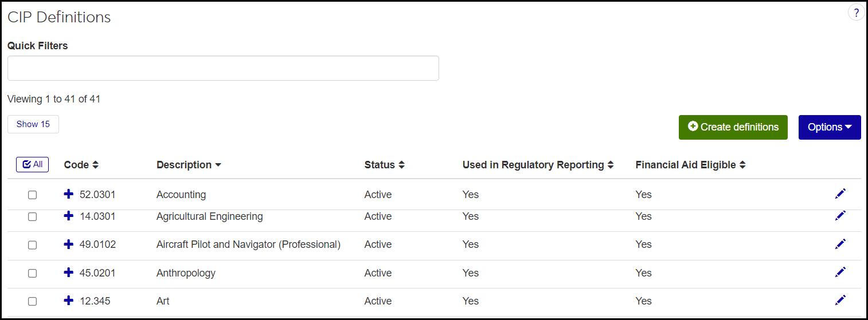The width and height of the screenshot is (868, 320).
Task: Check the Art row checkbox
Action: point(33,302)
